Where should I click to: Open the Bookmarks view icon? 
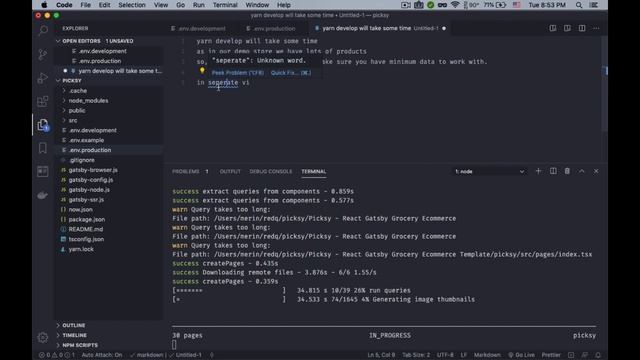click(43, 148)
